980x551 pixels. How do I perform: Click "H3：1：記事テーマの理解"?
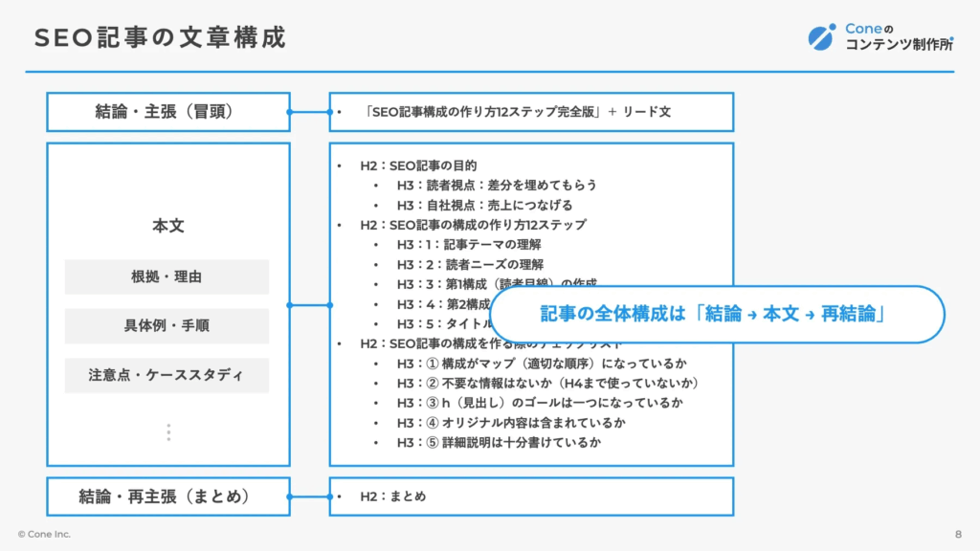[x=469, y=244]
